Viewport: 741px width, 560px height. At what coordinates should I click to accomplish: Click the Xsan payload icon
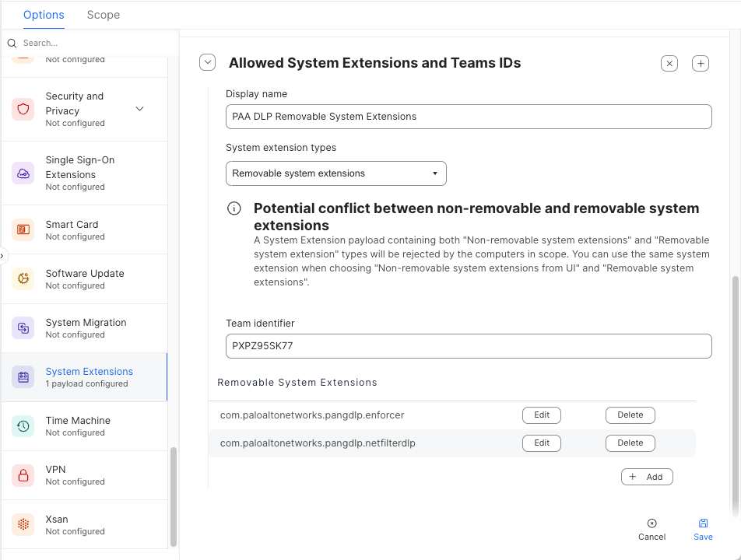point(23,524)
